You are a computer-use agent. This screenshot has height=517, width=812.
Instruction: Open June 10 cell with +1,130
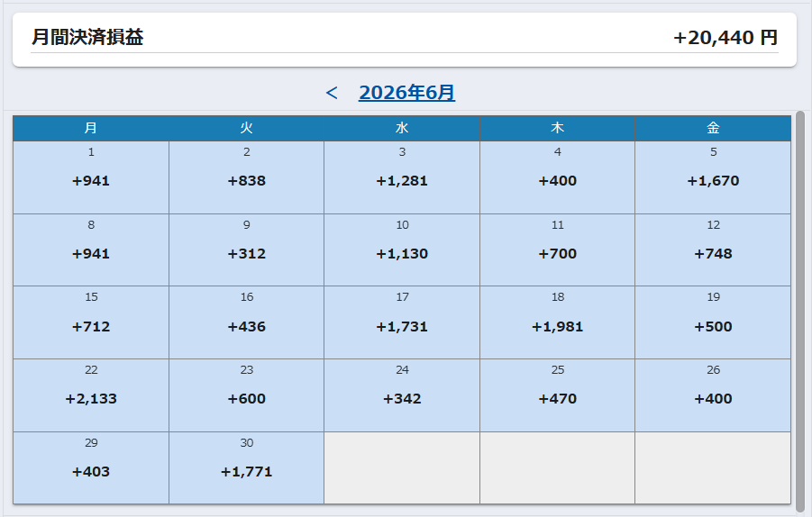click(x=402, y=250)
